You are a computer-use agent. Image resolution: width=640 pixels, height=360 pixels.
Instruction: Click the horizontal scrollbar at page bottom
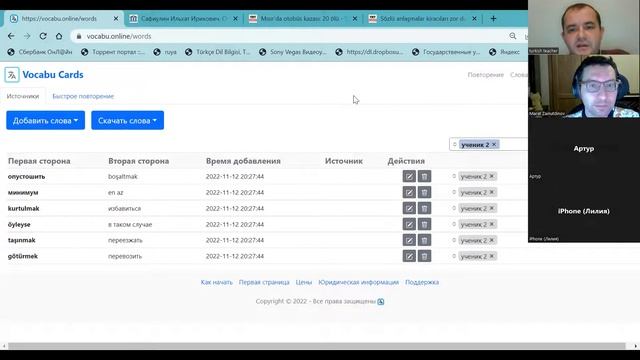click(317, 346)
